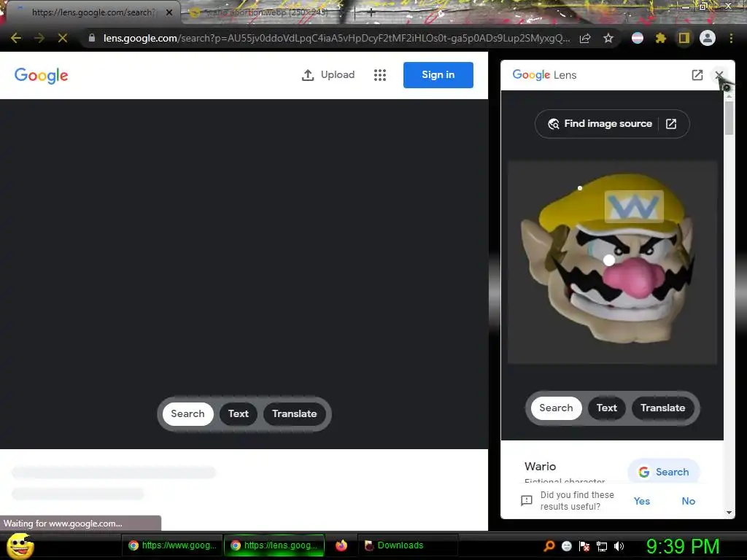
Task: Stop loading the page
Action: [x=63, y=38]
